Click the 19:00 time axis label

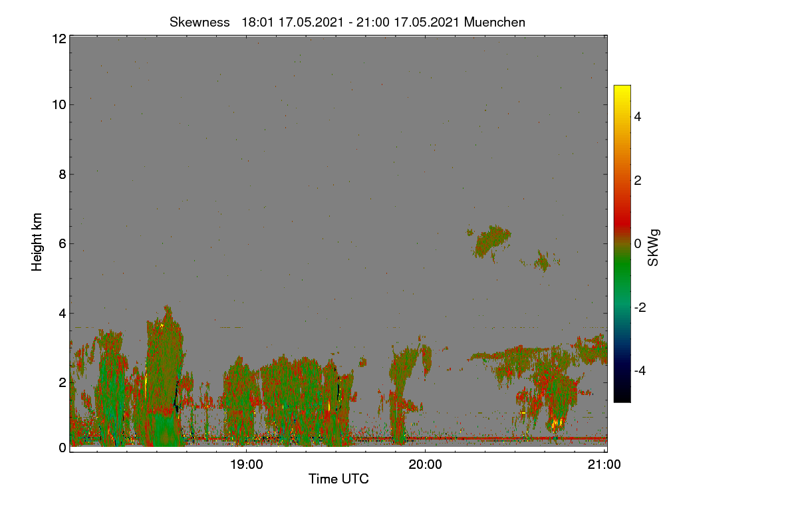(247, 465)
